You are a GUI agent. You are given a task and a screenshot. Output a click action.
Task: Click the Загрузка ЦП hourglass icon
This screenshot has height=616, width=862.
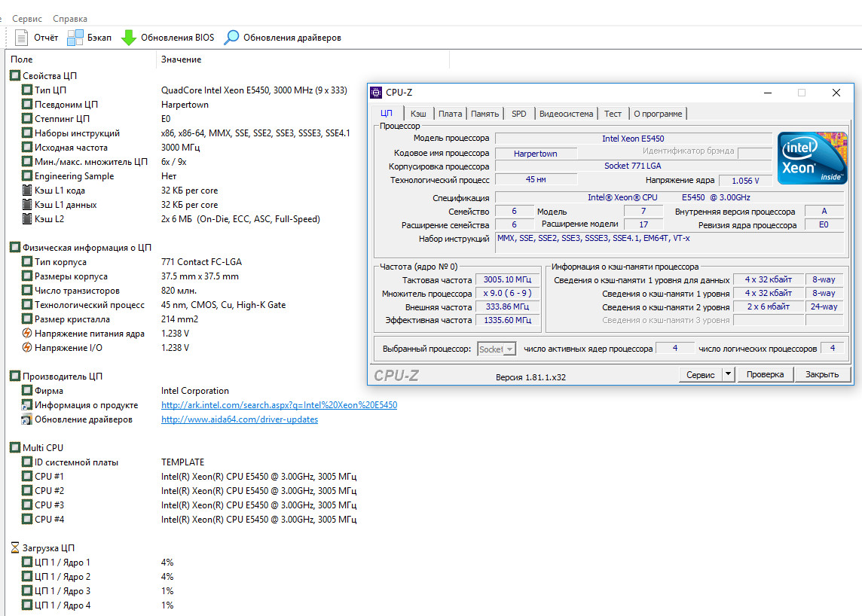point(15,548)
